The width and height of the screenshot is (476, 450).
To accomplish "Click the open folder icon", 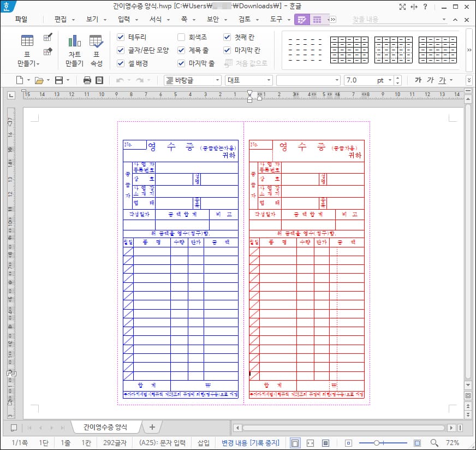I will 39,80.
